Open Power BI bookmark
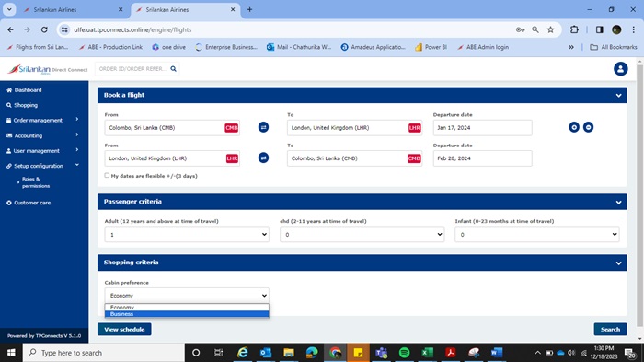Image resolution: width=644 pixels, height=362 pixels. tap(431, 47)
